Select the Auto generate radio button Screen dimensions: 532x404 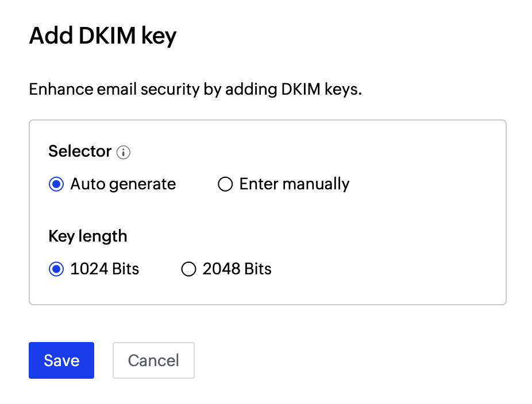pos(56,184)
